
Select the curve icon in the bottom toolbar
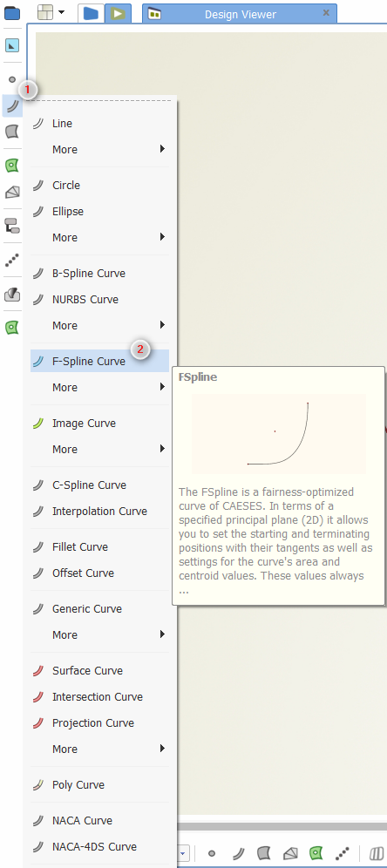[x=239, y=853]
